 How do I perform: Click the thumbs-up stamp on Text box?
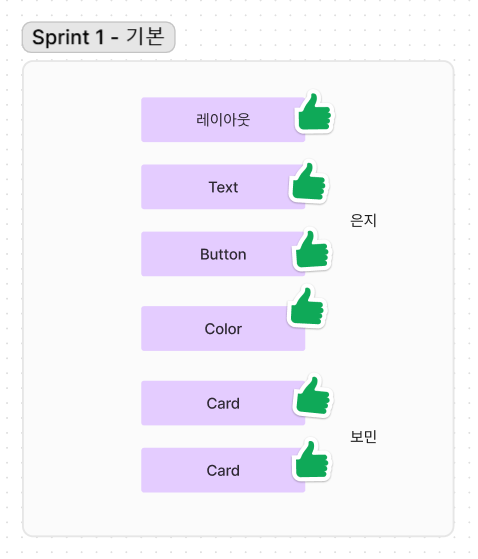309,182
